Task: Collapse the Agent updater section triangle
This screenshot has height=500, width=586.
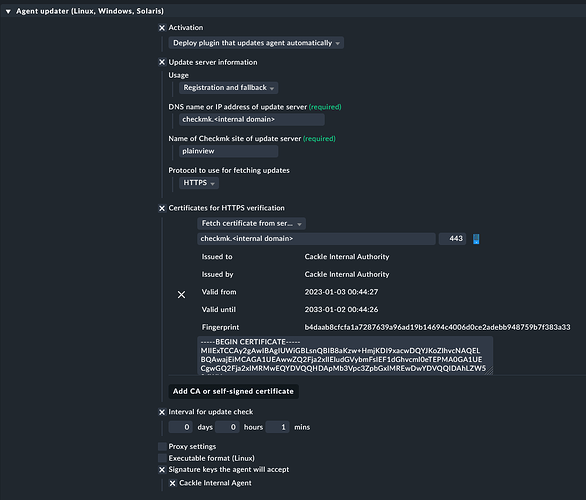Action: pos(8,12)
